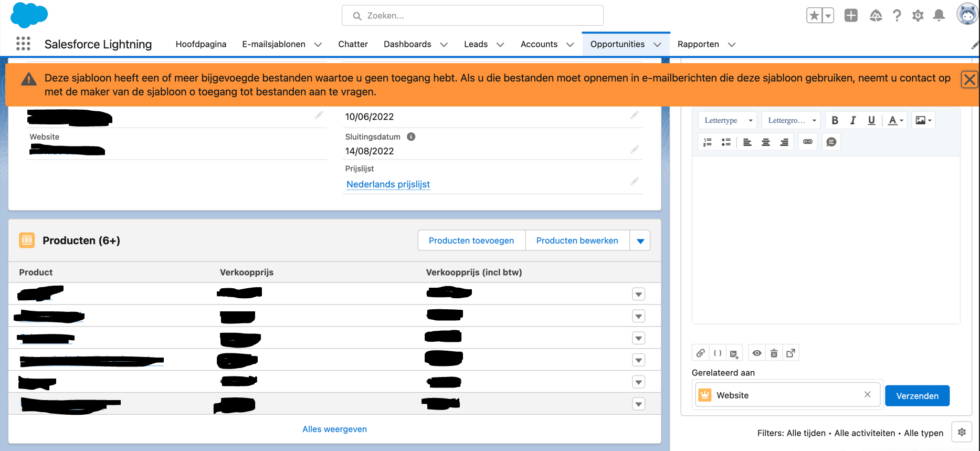Open the Accounts tab
The image size is (980, 451).
click(539, 44)
